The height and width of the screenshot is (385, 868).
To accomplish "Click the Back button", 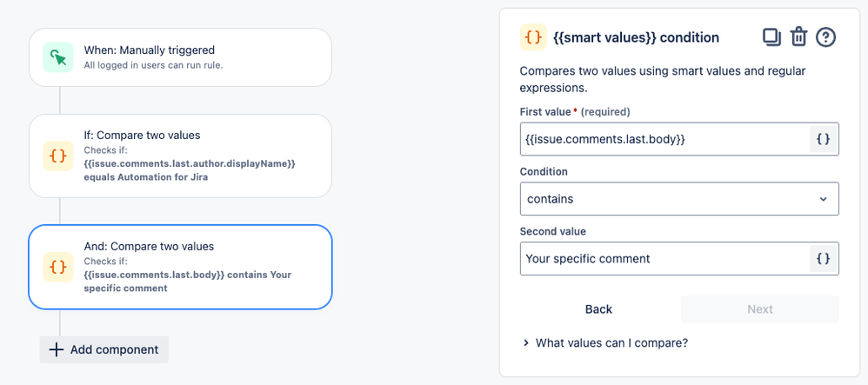I will [x=598, y=309].
